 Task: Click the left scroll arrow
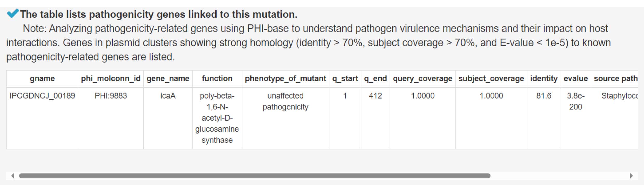(x=12, y=176)
